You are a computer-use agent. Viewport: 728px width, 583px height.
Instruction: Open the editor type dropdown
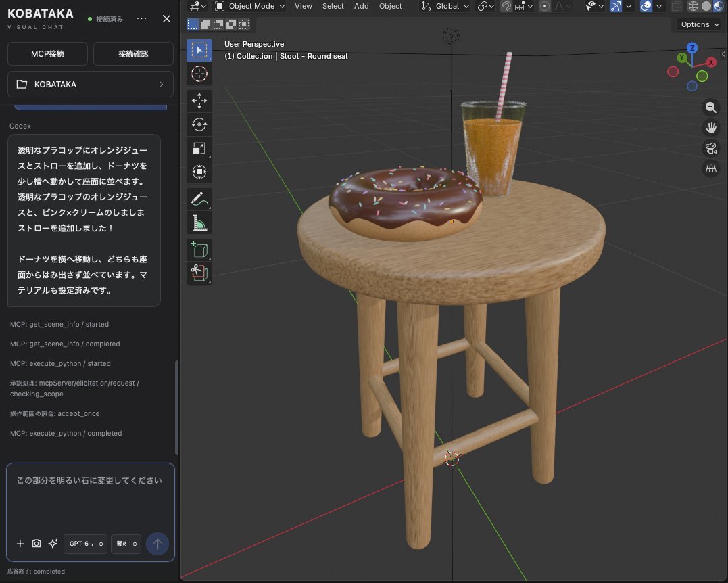coord(198,6)
